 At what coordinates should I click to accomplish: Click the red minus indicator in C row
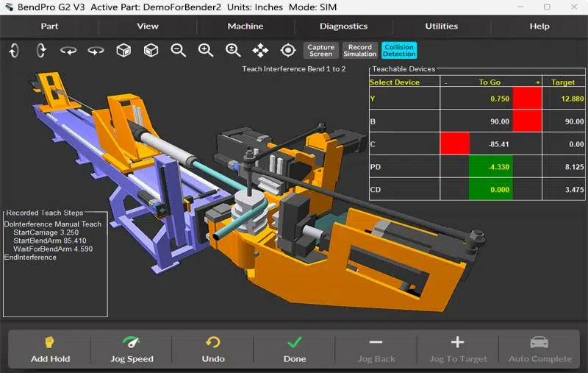point(455,143)
